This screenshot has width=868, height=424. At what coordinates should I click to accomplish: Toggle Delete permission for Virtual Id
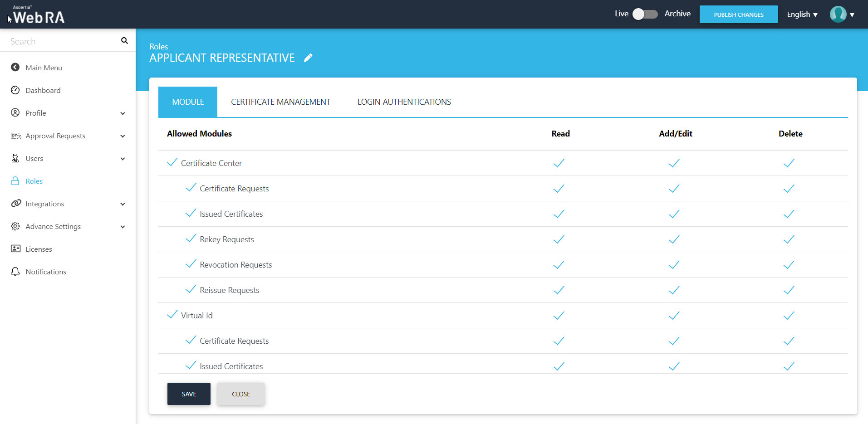point(789,316)
